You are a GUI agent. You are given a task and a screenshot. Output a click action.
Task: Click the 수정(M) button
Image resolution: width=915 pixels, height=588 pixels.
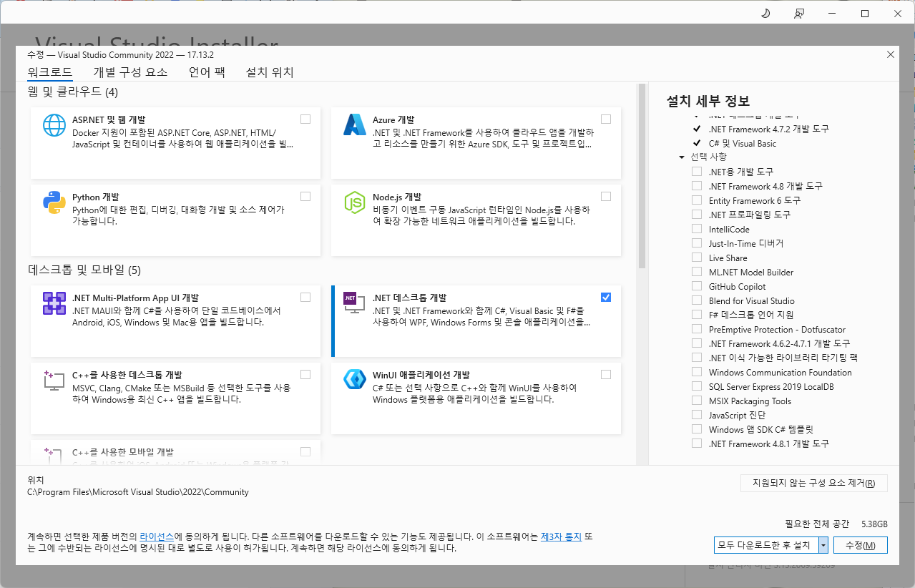(861, 545)
